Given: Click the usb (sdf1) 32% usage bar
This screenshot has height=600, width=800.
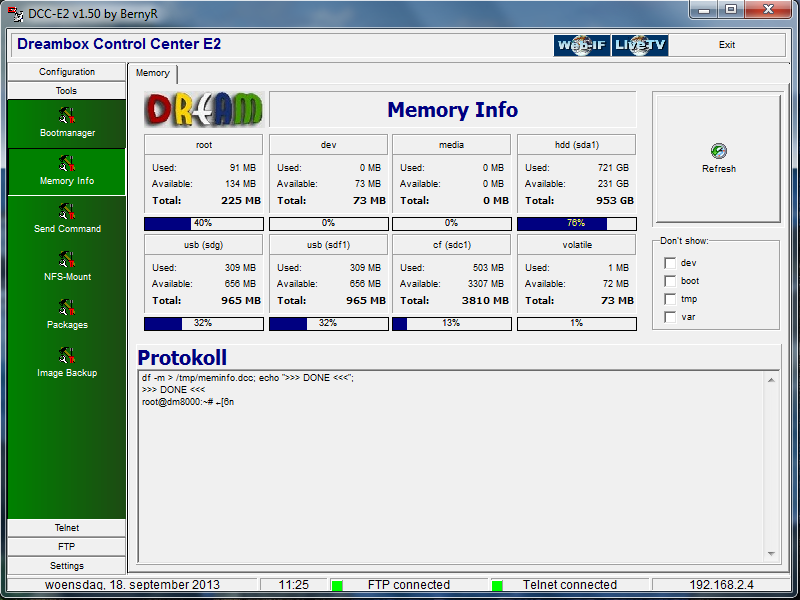Looking at the screenshot, I should 329,323.
